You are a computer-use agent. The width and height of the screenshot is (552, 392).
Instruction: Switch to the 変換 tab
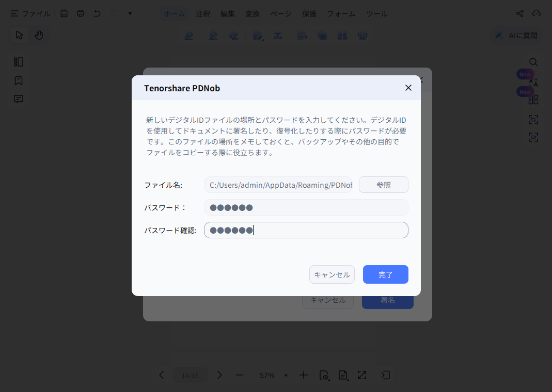[x=253, y=14]
